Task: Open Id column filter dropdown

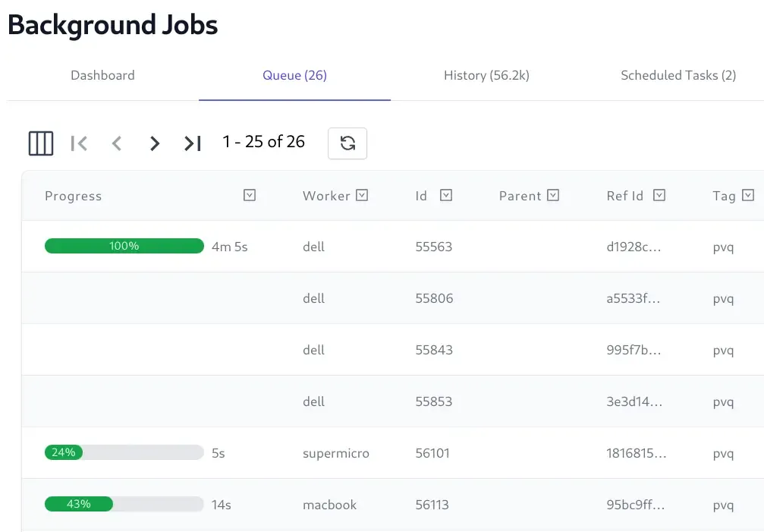Action: 446,195
